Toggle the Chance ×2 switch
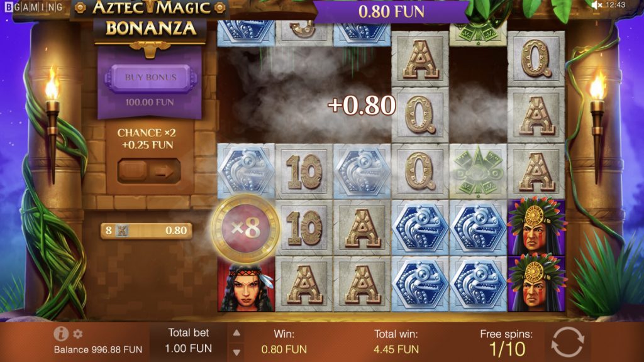Screen dimensions: 644x362 click(148, 171)
